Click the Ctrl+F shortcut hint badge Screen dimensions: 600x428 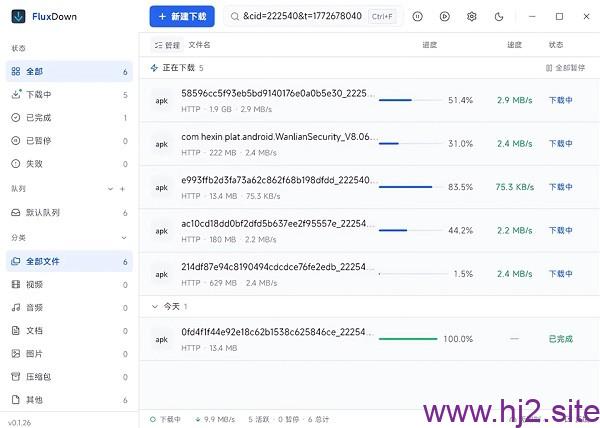point(382,16)
